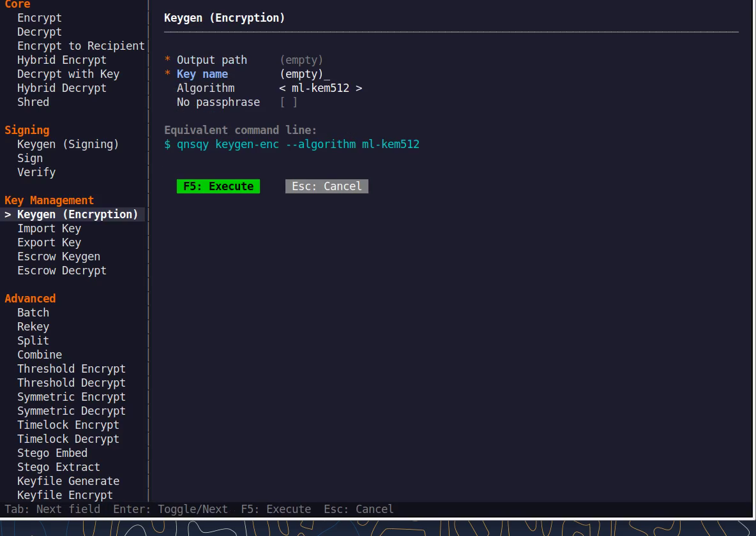Click the Keygen (Encryption) panel title

click(224, 18)
